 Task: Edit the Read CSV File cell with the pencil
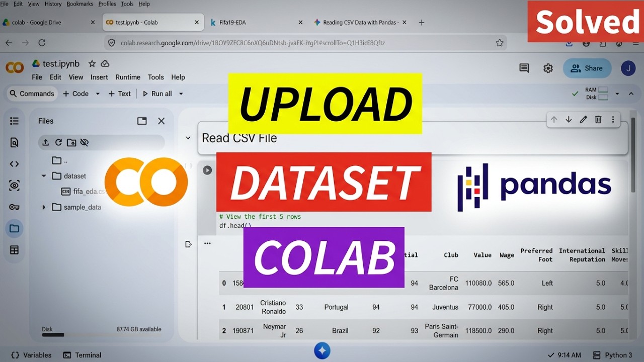pyautogui.click(x=583, y=120)
